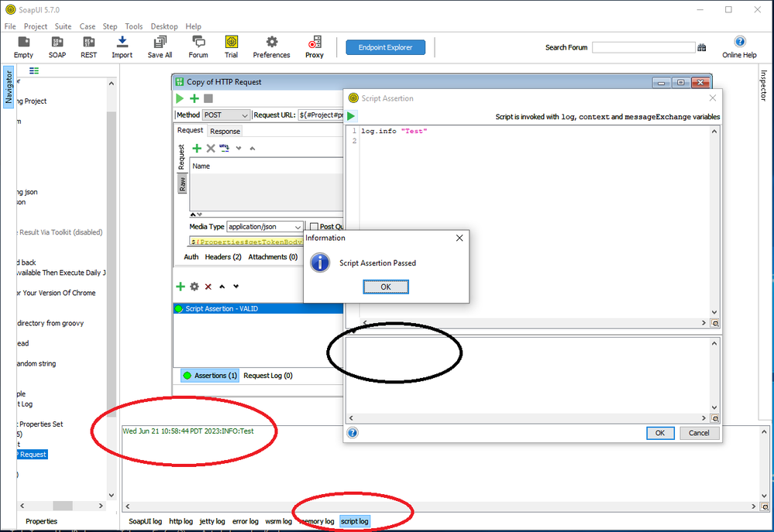Click OK in the Information dialog
The height and width of the screenshot is (532, 774).
point(386,287)
